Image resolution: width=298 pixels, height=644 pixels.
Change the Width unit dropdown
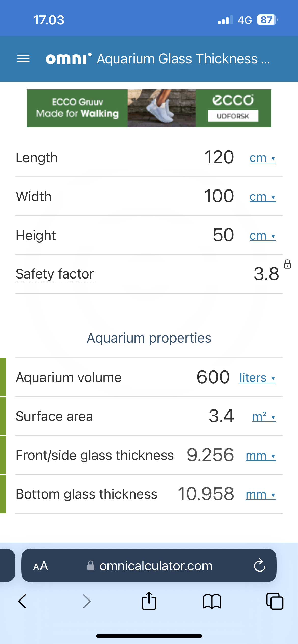(x=262, y=197)
